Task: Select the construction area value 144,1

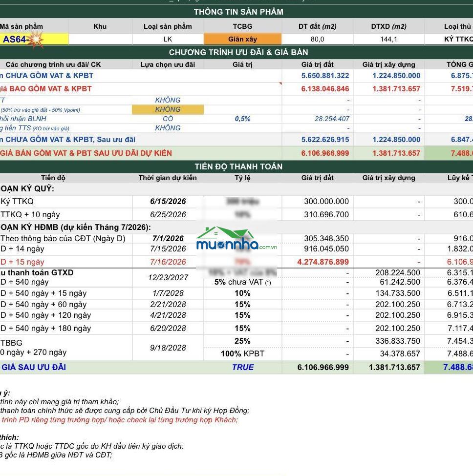Action: click(388, 39)
